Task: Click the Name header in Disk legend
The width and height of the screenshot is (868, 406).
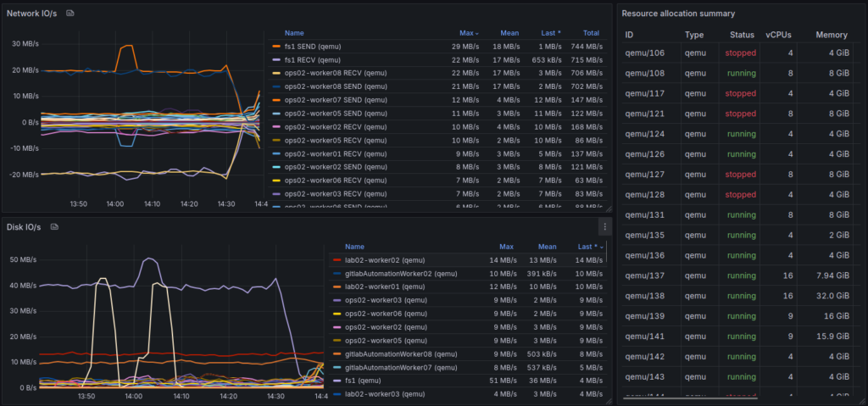Action: (354, 247)
